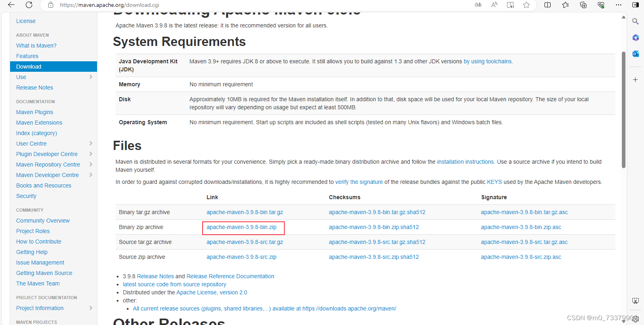Open the KEYS link
Screen dimensions: 644x325
tap(495, 182)
